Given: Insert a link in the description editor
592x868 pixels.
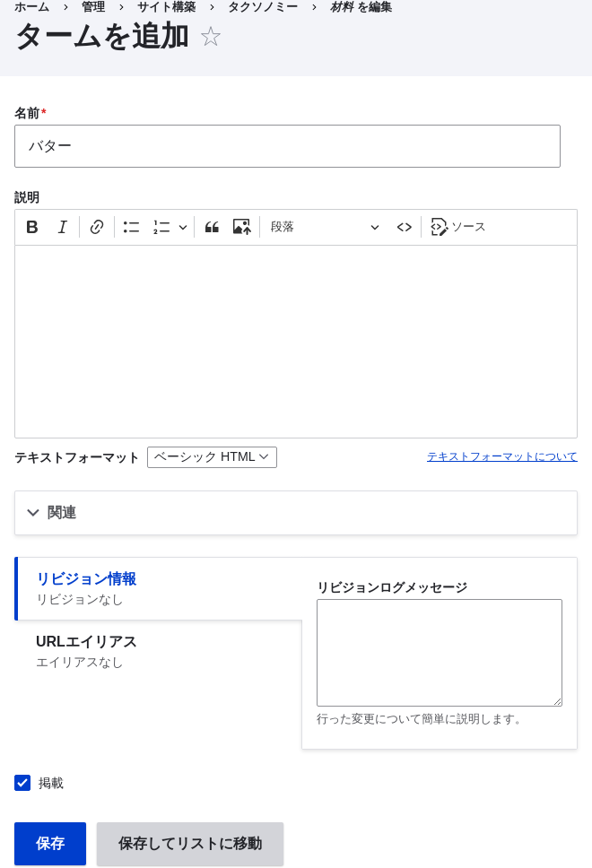Looking at the screenshot, I should click(x=97, y=227).
